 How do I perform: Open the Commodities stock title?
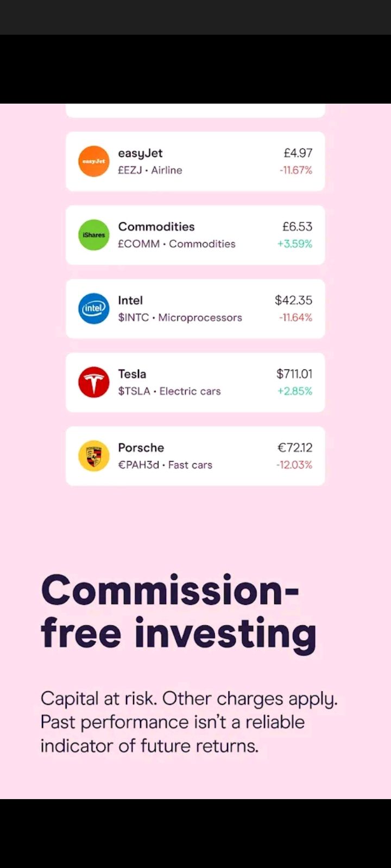coord(156,227)
